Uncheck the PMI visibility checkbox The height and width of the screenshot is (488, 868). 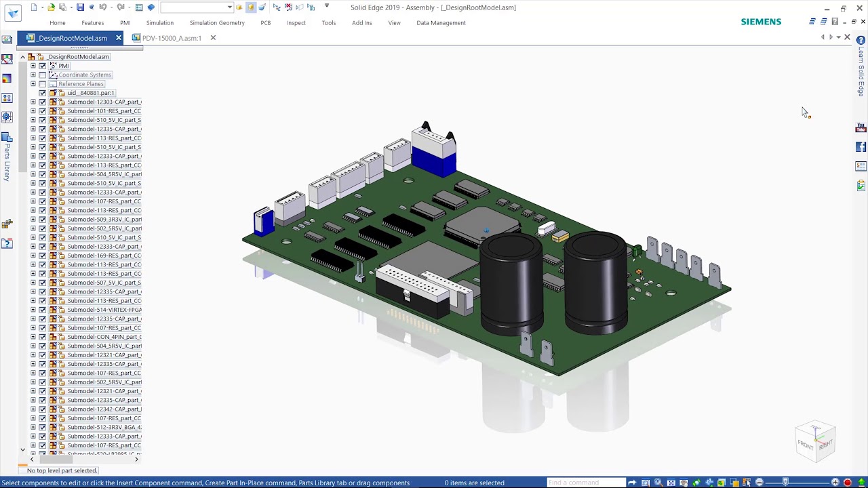(x=42, y=66)
